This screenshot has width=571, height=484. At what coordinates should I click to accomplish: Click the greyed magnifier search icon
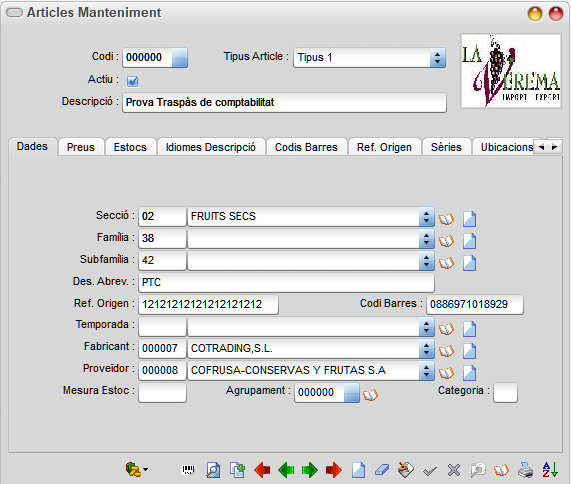(478, 470)
